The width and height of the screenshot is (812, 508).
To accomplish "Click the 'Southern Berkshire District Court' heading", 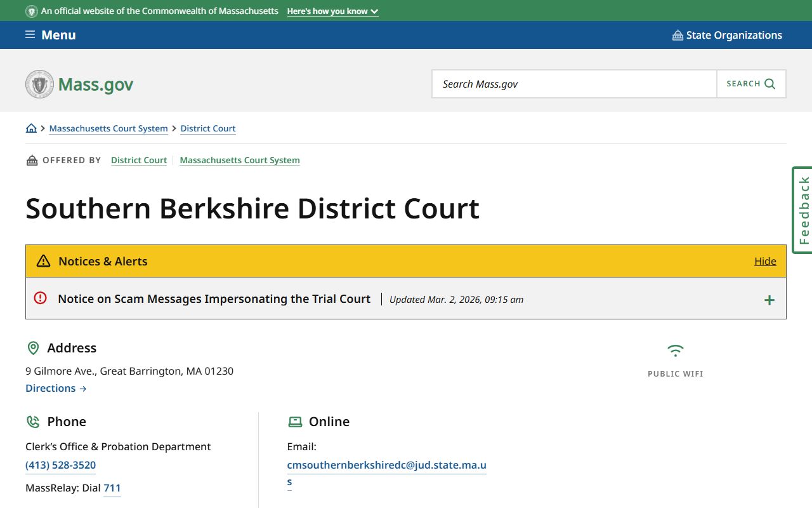I will (252, 208).
